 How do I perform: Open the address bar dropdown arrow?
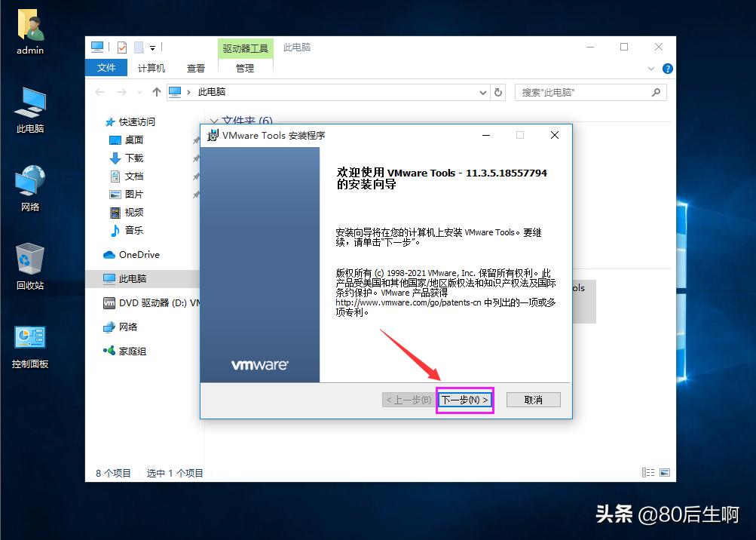pyautogui.click(x=483, y=92)
